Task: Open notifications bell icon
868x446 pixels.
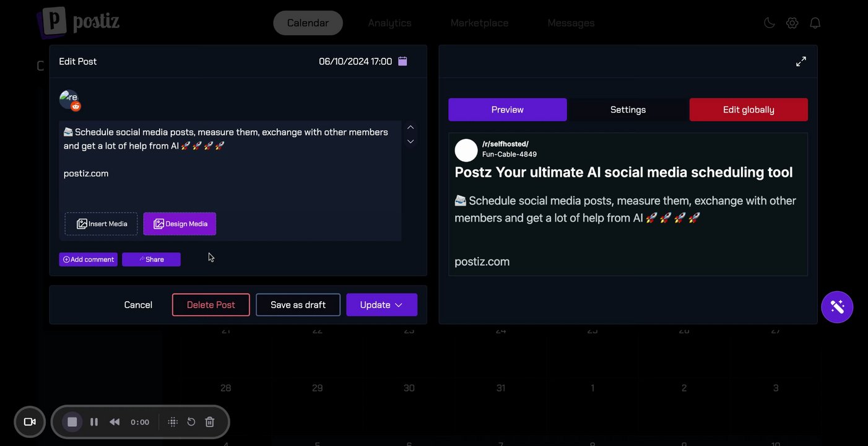Action: (815, 23)
